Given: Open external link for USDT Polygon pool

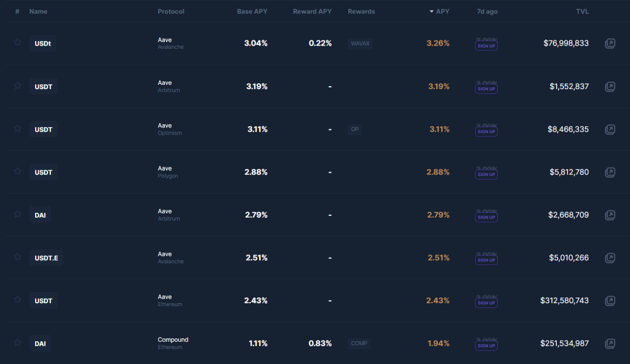Looking at the screenshot, I should (x=610, y=172).
